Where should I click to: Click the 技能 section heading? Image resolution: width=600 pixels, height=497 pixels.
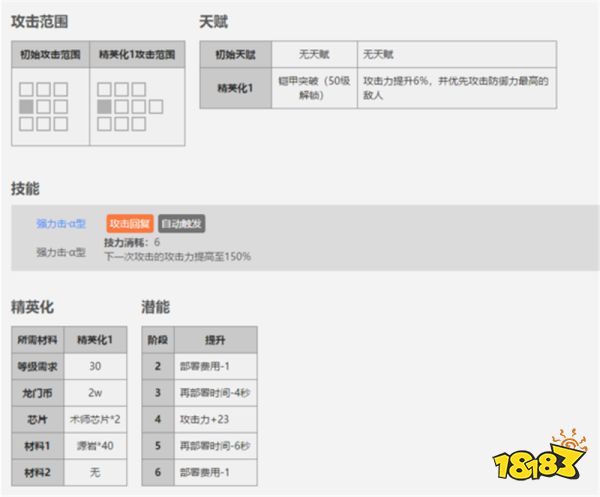coord(25,188)
